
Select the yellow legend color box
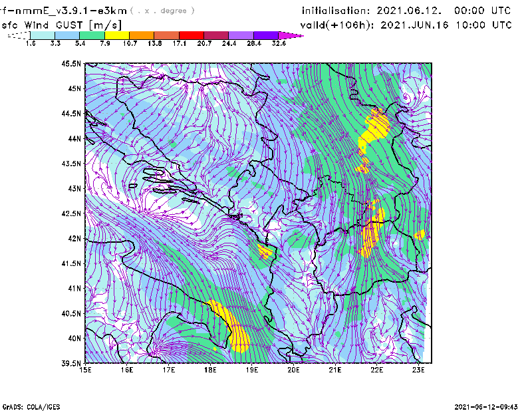click(x=117, y=35)
